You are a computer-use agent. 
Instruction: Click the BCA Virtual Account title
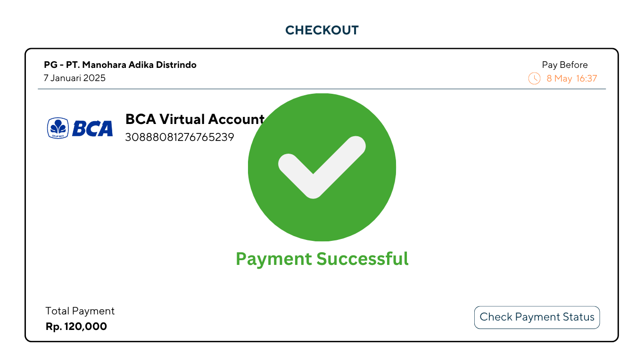(194, 119)
